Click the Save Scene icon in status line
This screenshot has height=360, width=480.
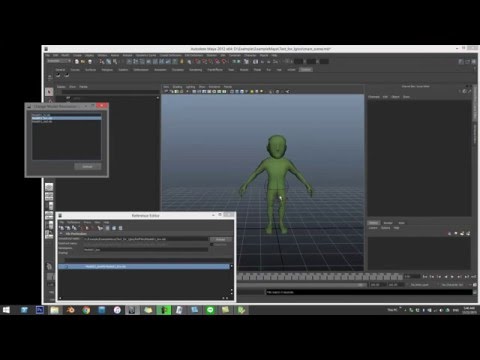tap(90, 62)
